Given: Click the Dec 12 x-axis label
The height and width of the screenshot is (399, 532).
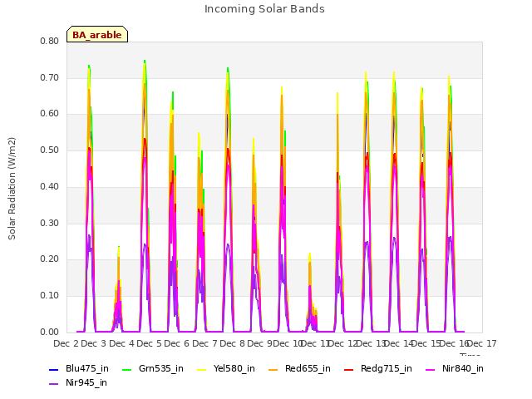Looking at the screenshot, I should (343, 343).
